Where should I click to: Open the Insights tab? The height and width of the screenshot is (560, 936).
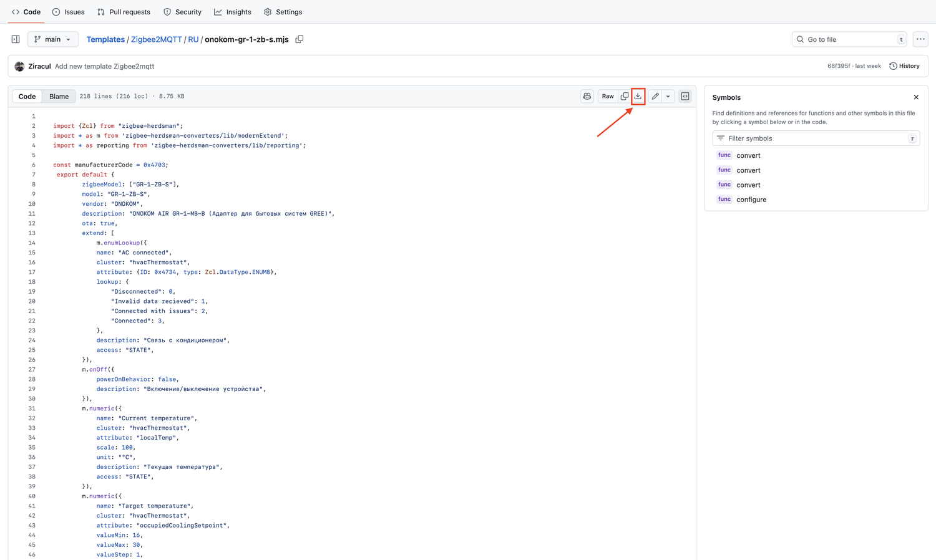(233, 12)
